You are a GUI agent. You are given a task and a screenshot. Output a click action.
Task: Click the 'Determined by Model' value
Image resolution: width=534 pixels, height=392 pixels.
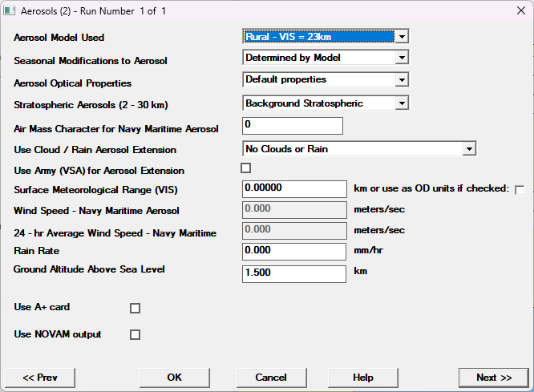[x=293, y=58]
